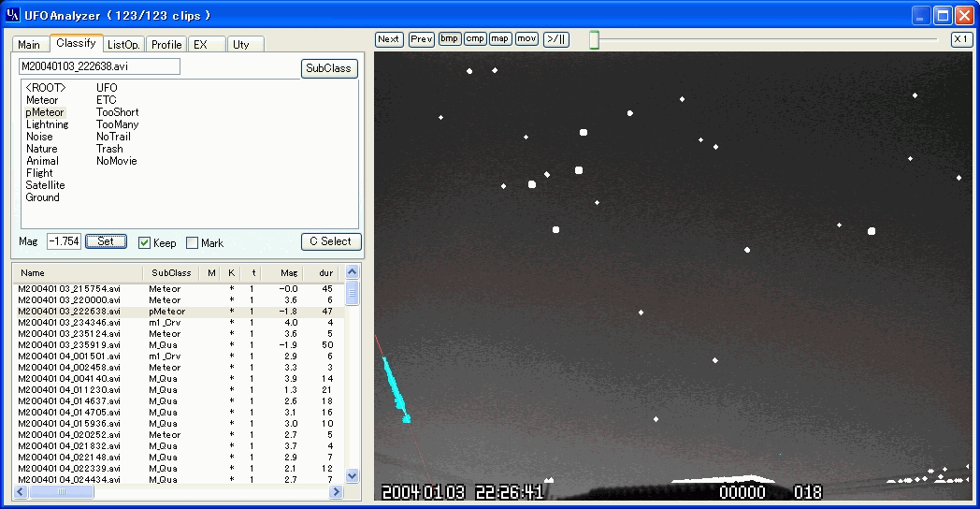Switch to mov playback view
This screenshot has height=509, width=980.
coord(526,39)
